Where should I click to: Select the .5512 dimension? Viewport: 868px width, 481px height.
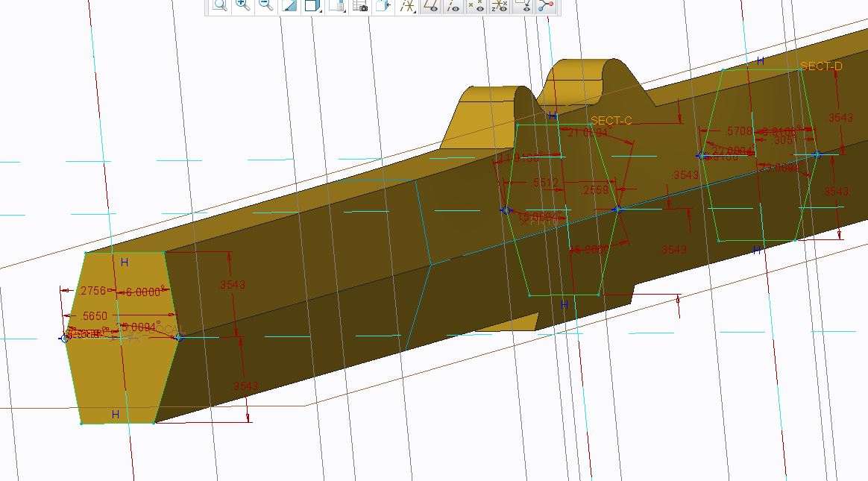545,182
